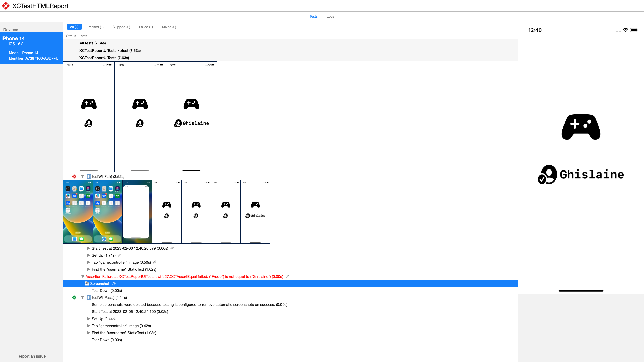Select the Failed (1) filter tab
Image resolution: width=644 pixels, height=362 pixels.
click(146, 27)
